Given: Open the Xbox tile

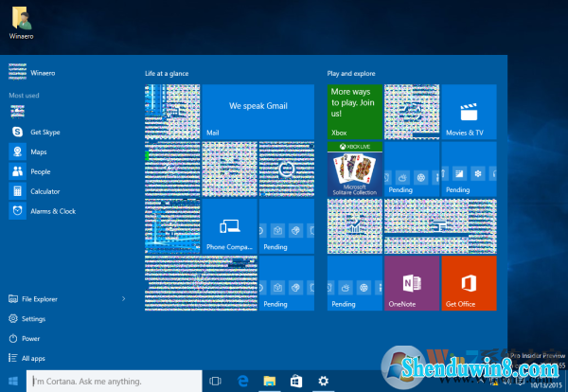Looking at the screenshot, I should [355, 112].
